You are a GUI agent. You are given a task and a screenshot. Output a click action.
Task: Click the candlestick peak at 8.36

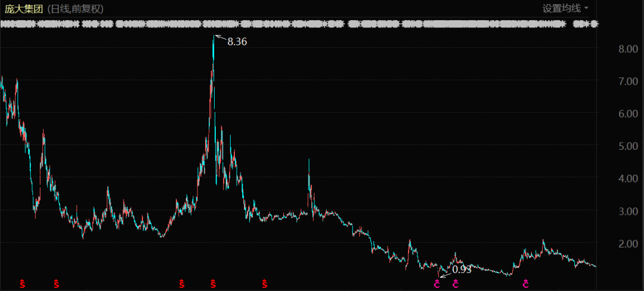point(213,38)
